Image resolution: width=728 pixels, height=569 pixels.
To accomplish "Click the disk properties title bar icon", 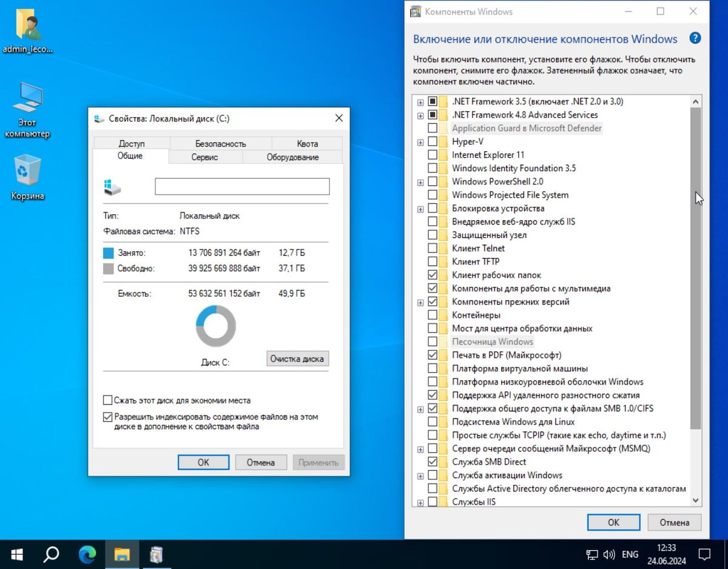I will point(99,119).
